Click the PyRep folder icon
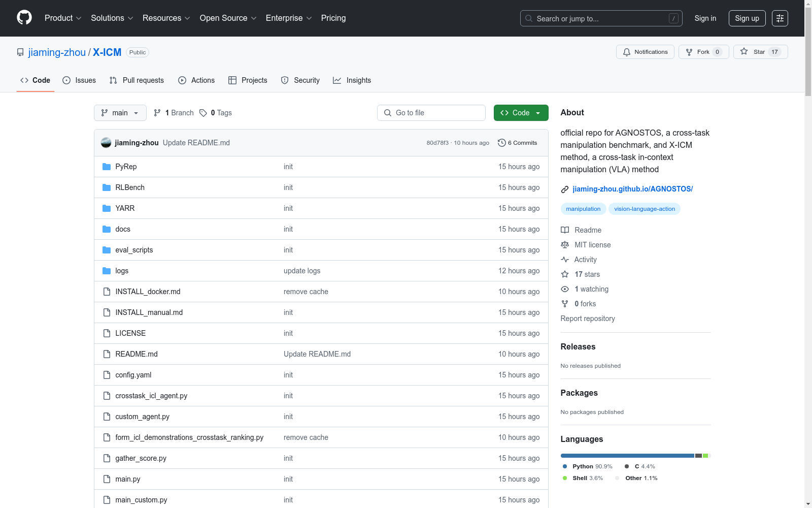This screenshot has width=812, height=508. click(x=107, y=167)
